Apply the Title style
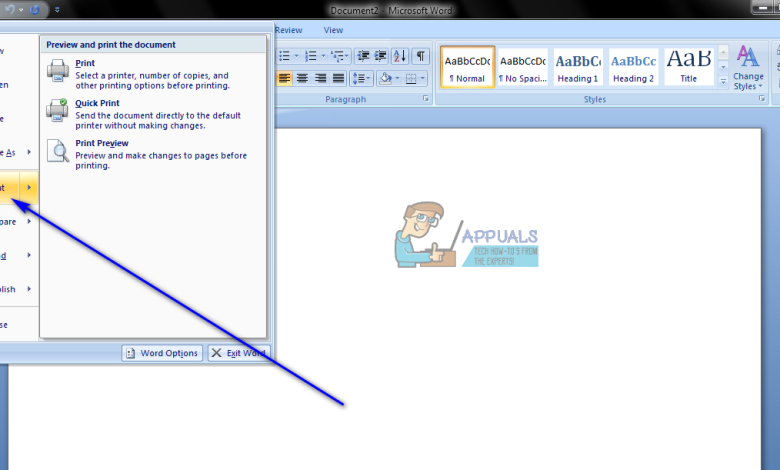Screen dimensions: 780x470 [689, 67]
